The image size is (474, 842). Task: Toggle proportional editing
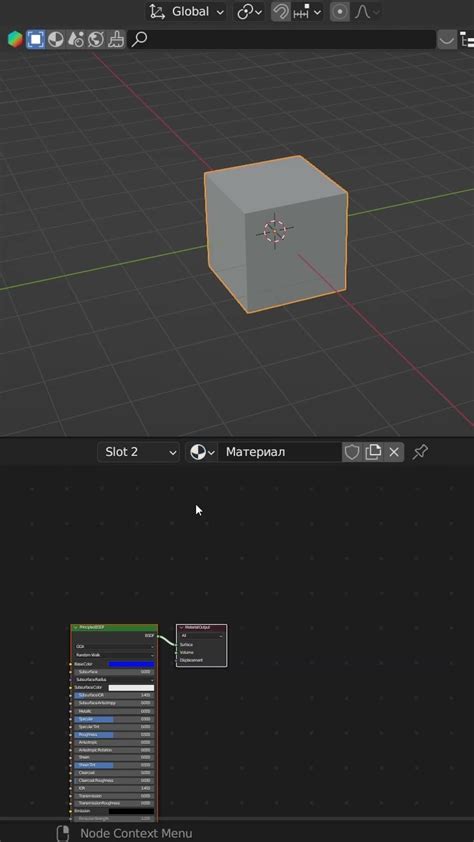339,12
